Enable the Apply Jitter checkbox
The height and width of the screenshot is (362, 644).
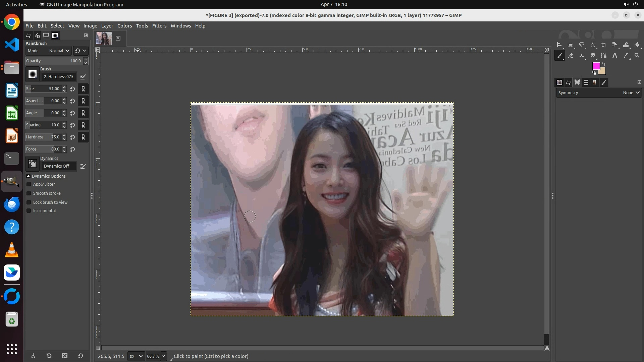click(x=29, y=184)
